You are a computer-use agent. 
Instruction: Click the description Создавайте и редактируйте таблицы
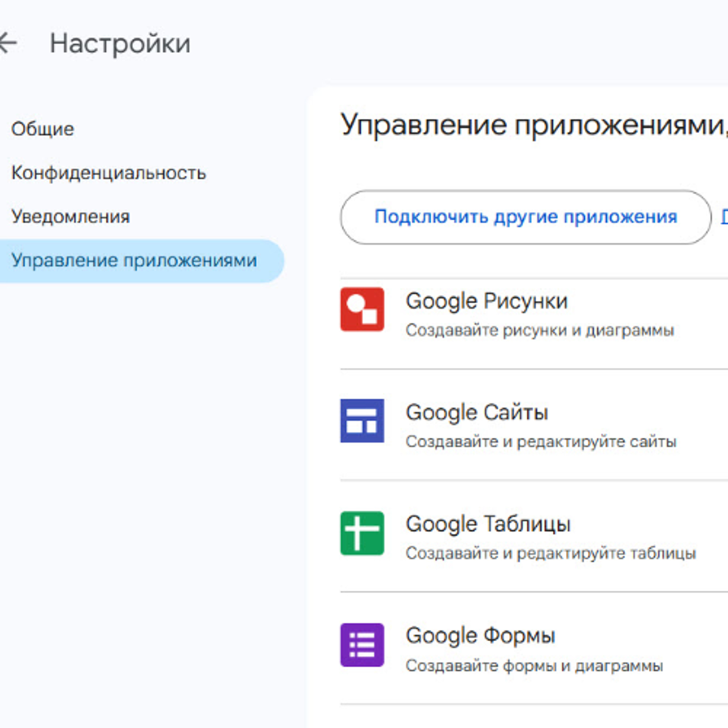coord(551,554)
